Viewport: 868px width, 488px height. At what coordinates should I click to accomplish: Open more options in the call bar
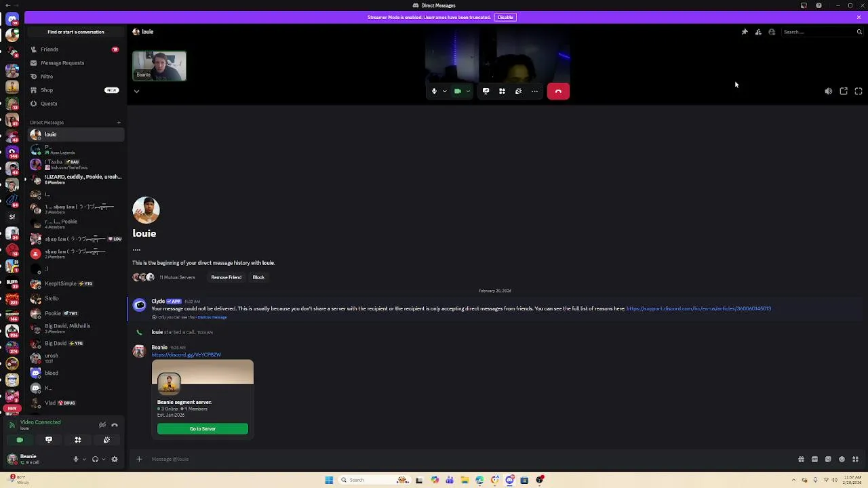pos(534,91)
